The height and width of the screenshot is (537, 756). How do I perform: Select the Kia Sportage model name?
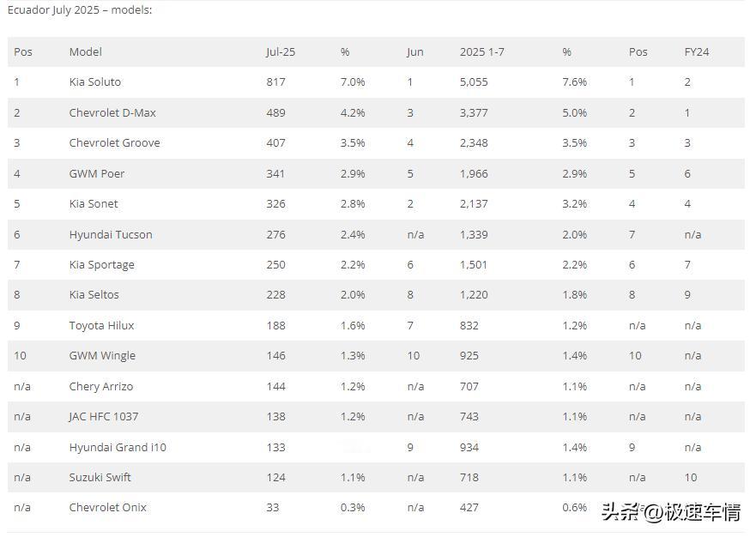coord(102,265)
